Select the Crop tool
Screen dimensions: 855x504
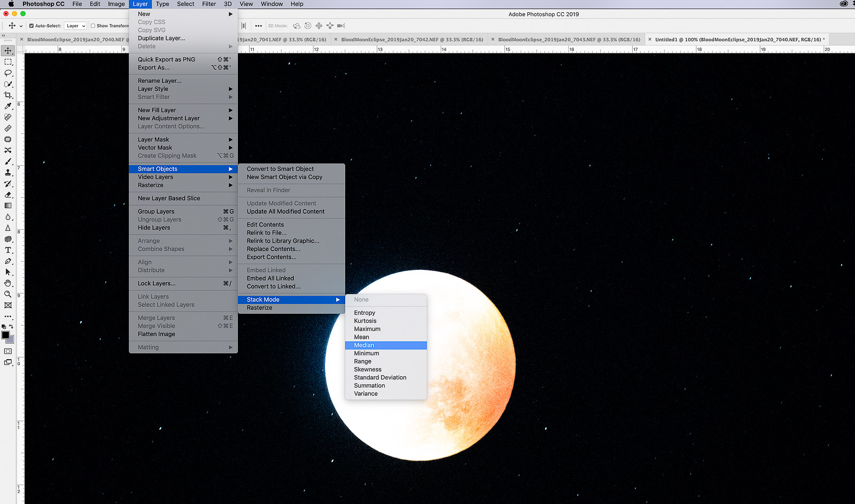click(x=8, y=95)
